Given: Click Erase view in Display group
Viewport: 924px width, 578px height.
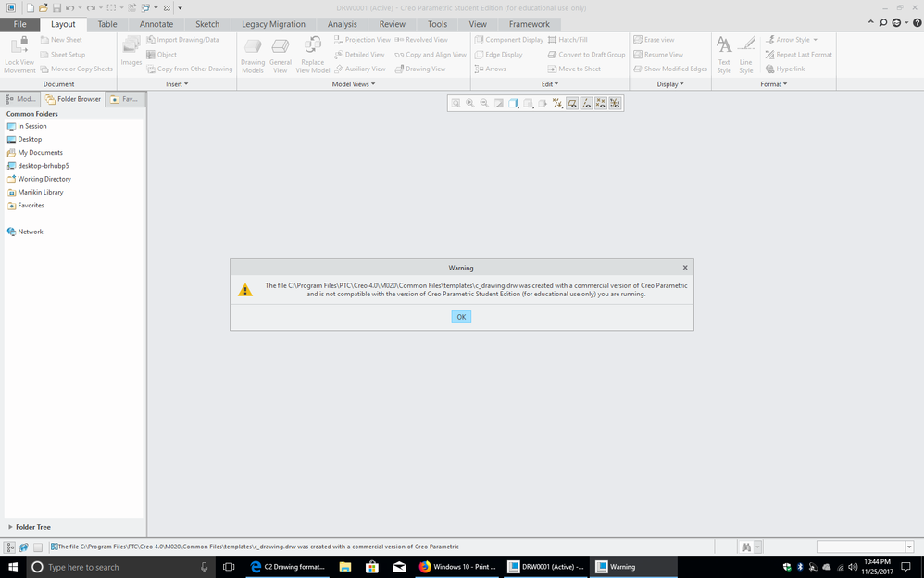Looking at the screenshot, I should [654, 40].
